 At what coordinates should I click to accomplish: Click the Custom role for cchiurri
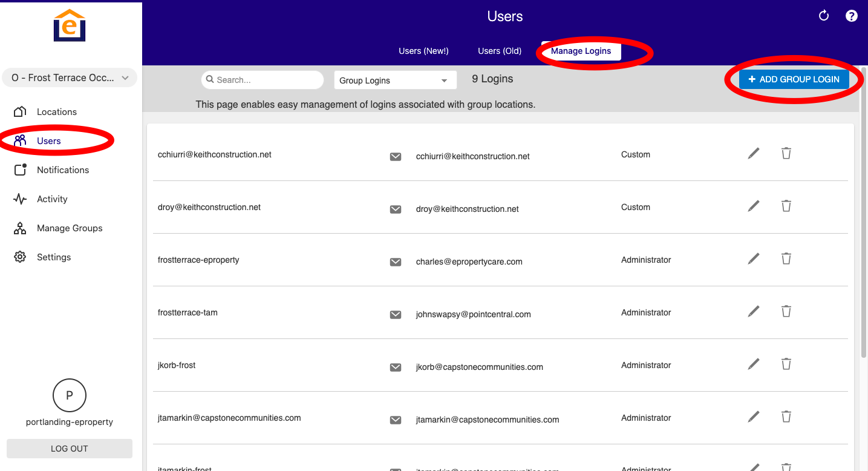pos(636,154)
